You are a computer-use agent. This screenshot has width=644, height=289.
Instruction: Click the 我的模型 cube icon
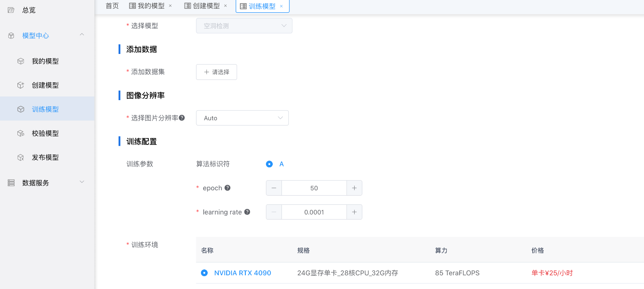coord(21,61)
